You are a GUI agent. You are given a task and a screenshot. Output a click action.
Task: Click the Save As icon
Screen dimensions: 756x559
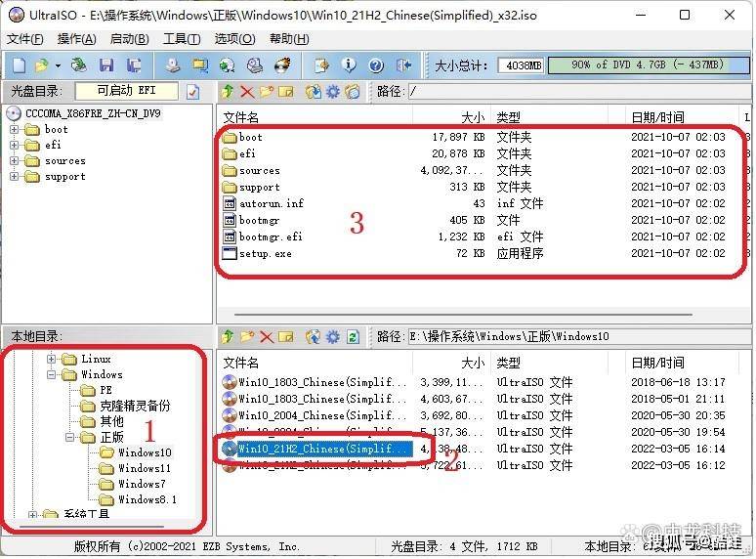[134, 65]
